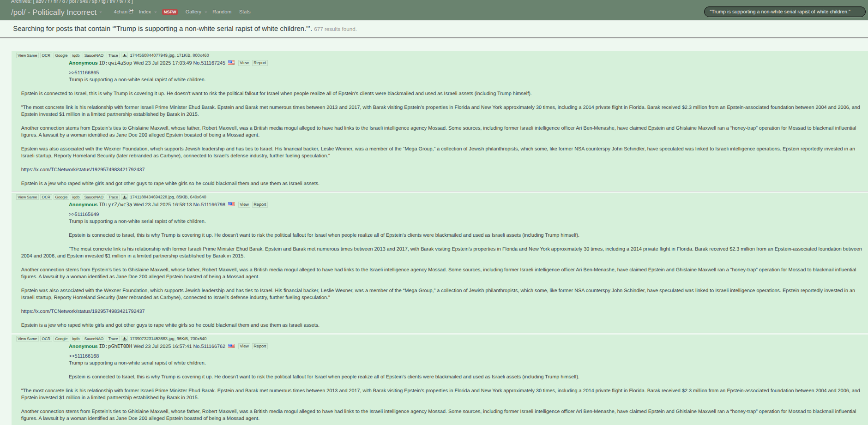Click timestamp Wed 23 Jul 2025 17:03:49
Viewport: 868px width, 425px height.
163,63
